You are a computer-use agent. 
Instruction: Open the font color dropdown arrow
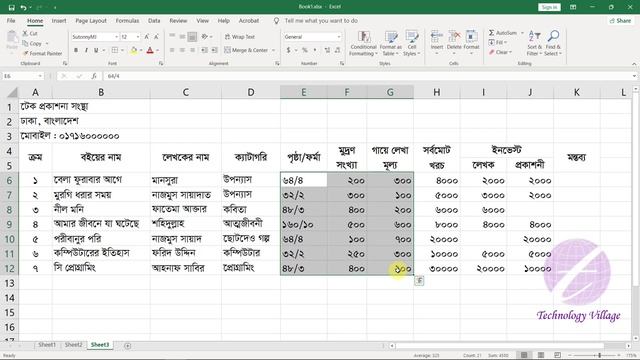coord(158,50)
